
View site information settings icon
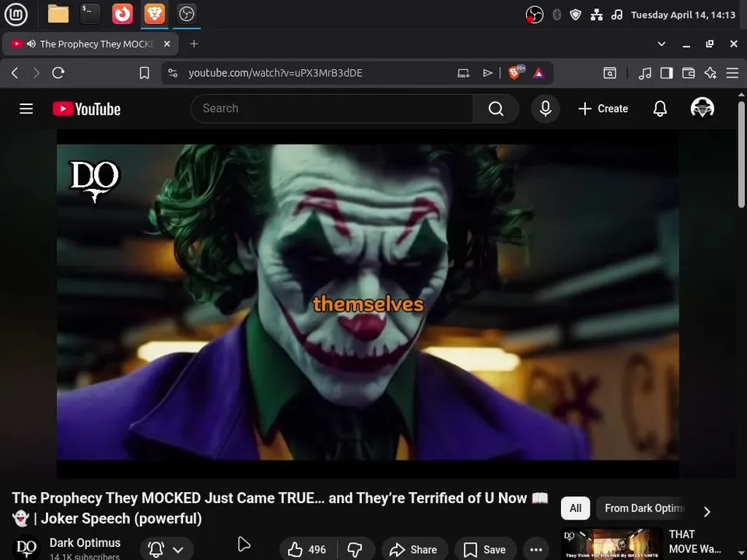[173, 73]
